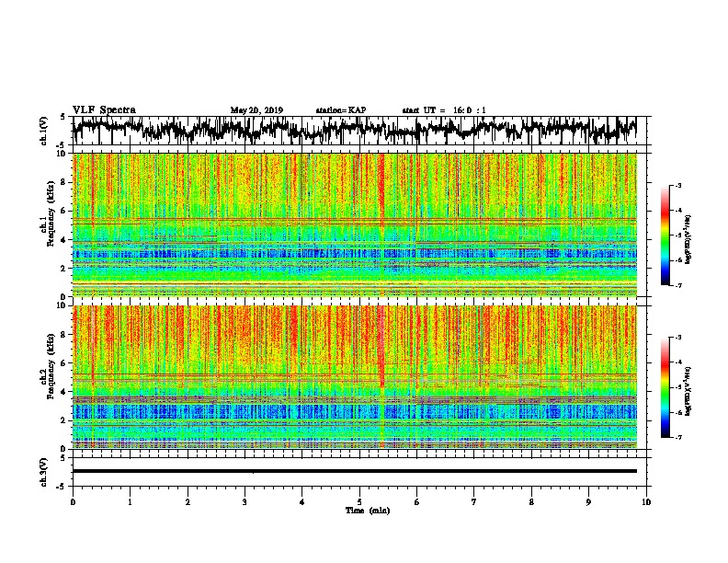Image resolution: width=728 pixels, height=563 pixels.
Task: Click the ch.3(V) axis label
Action: pos(43,472)
